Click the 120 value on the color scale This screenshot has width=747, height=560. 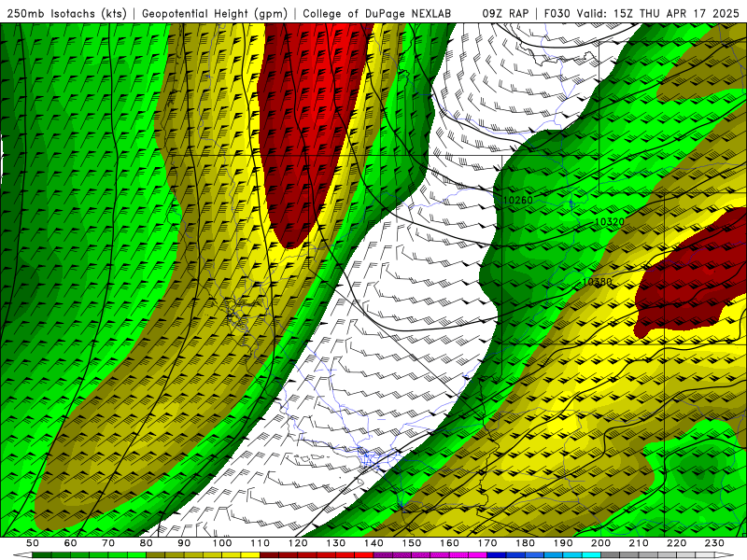[x=298, y=543]
